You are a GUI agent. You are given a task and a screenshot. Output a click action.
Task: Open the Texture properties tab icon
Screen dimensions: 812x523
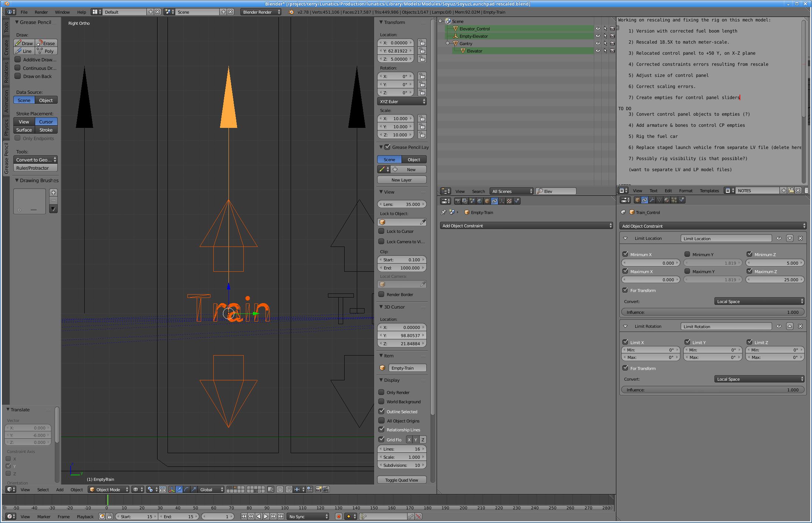pos(509,201)
